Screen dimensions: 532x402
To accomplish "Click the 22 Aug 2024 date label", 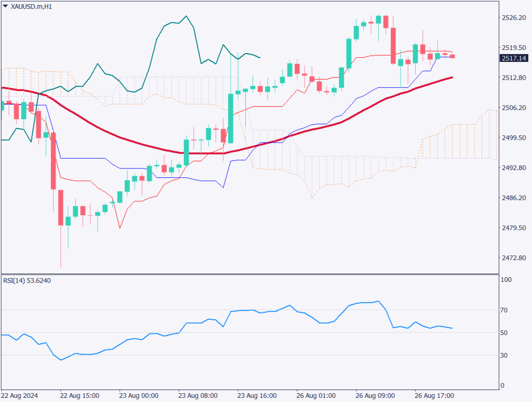I will [19, 395].
